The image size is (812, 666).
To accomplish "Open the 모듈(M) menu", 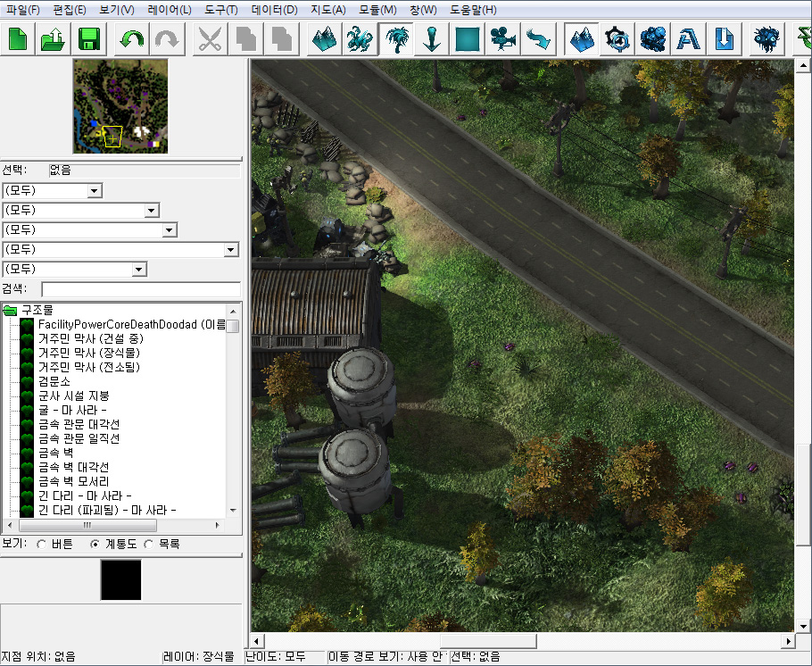I will pos(377,10).
